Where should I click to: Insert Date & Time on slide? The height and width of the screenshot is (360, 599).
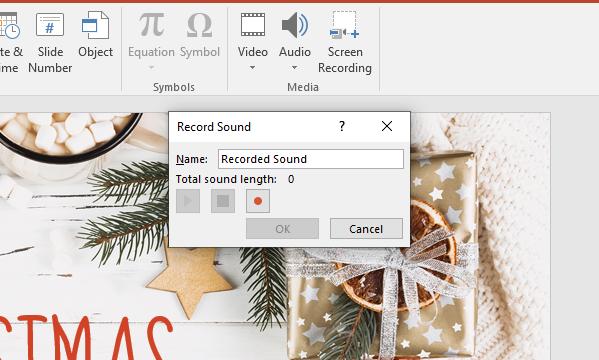(10, 42)
